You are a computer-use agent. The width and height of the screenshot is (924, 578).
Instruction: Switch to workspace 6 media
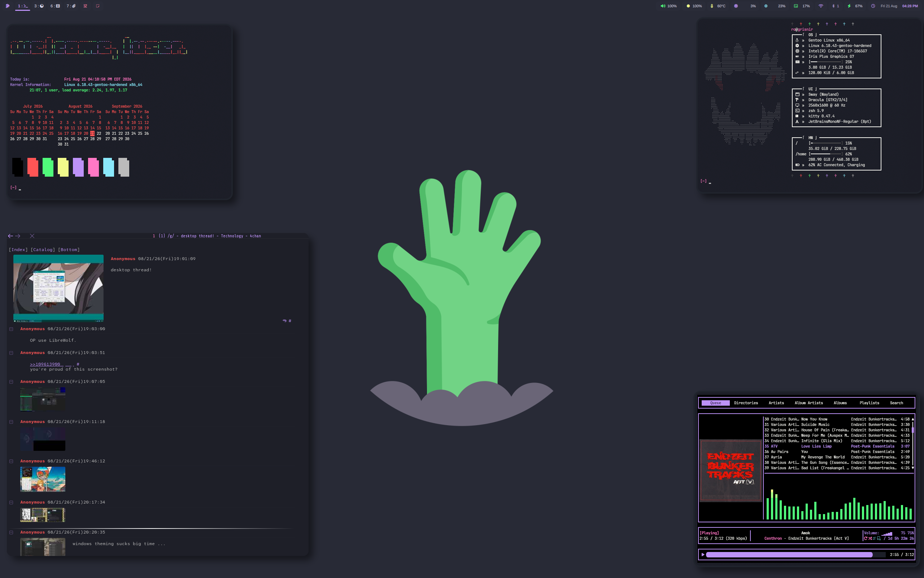tap(55, 6)
